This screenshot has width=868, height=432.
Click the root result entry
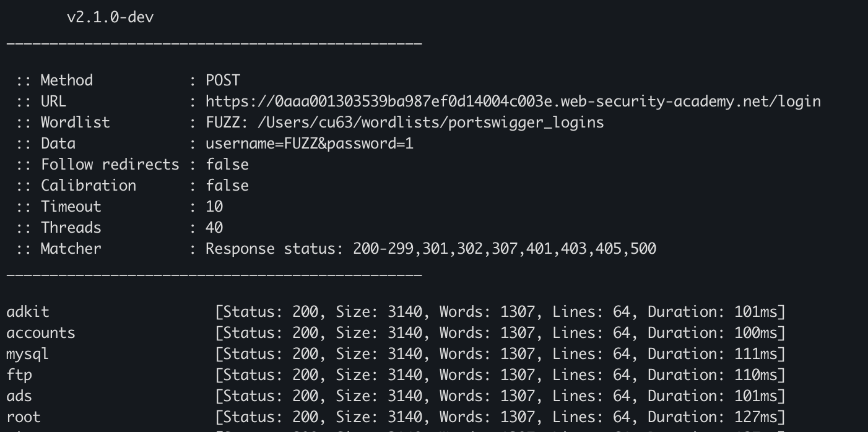(x=24, y=417)
